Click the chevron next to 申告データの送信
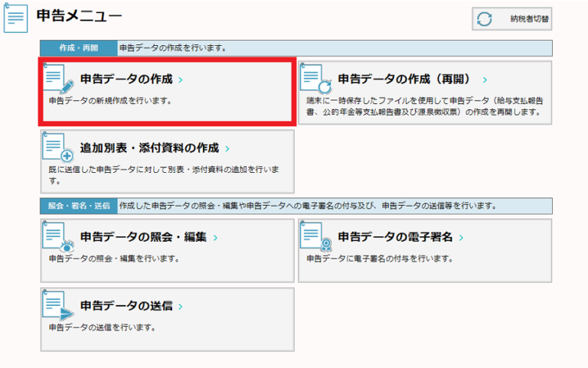Viewport: 588px width, 368px height. point(181,307)
